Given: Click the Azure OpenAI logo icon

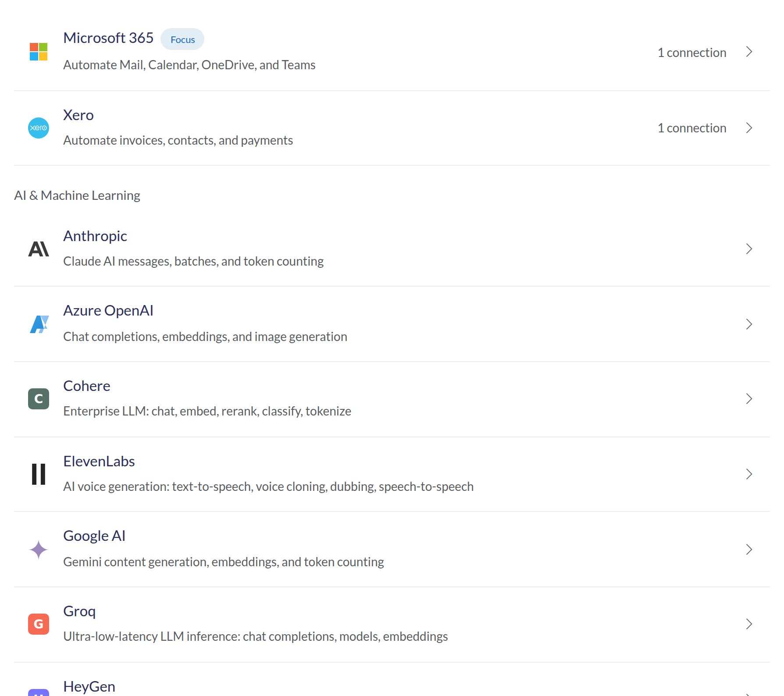Looking at the screenshot, I should pos(39,324).
